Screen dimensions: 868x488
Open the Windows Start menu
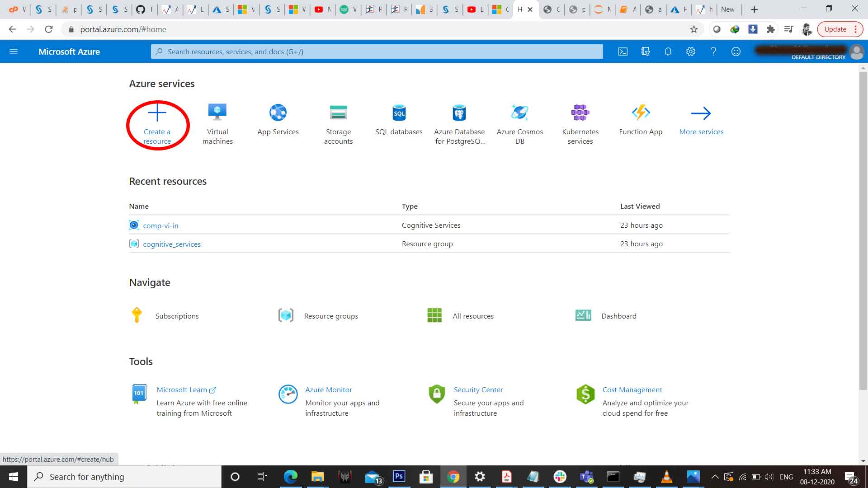[x=14, y=477]
